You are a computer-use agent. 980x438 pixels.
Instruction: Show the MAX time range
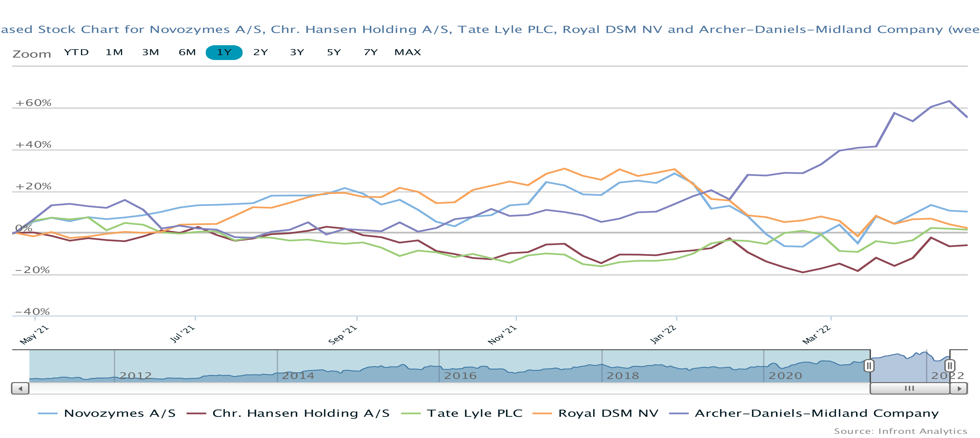pyautogui.click(x=408, y=52)
